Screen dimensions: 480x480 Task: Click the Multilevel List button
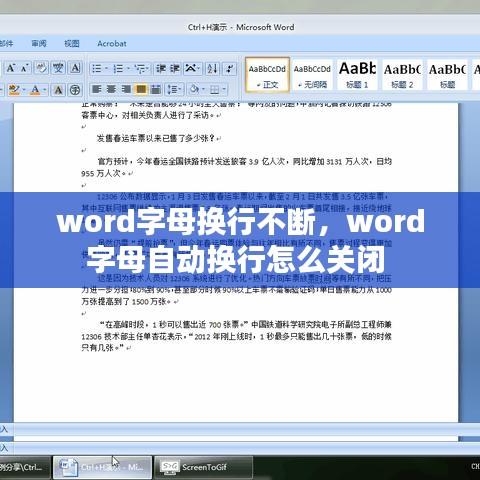(x=139, y=69)
